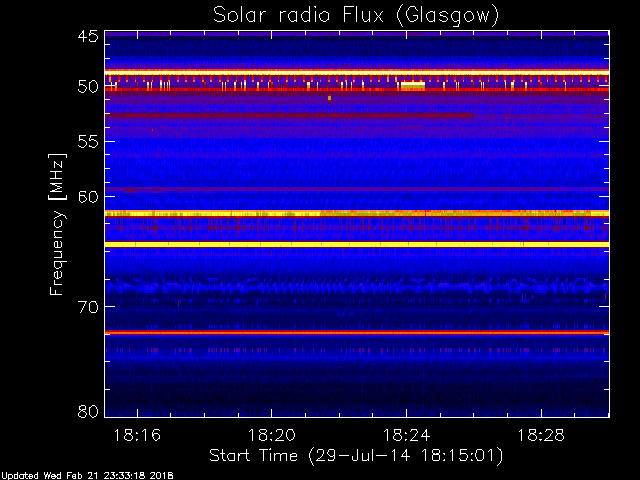Click the 55 frequency tick label
Viewport: 640px width, 480px height.
(88, 142)
